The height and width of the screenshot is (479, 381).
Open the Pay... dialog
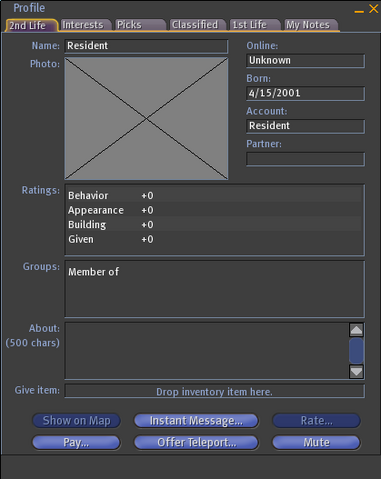(76, 443)
